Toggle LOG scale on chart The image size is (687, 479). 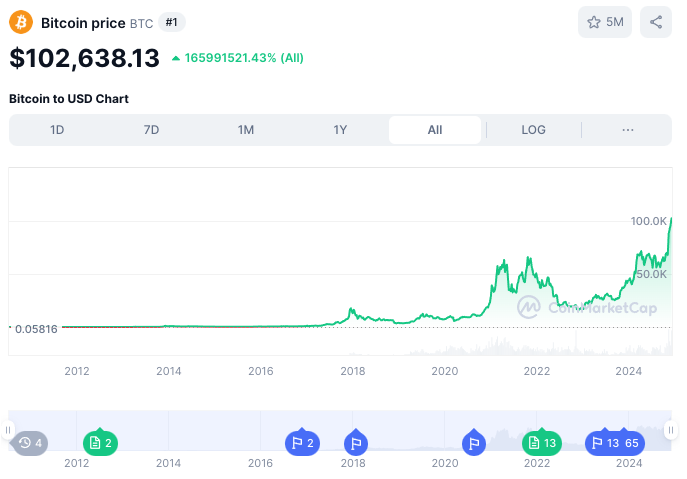point(534,130)
